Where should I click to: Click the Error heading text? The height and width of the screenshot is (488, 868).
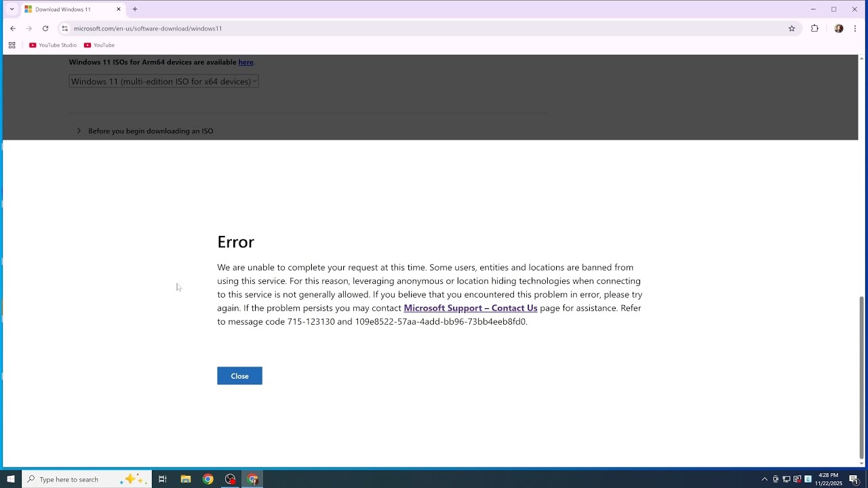point(235,241)
